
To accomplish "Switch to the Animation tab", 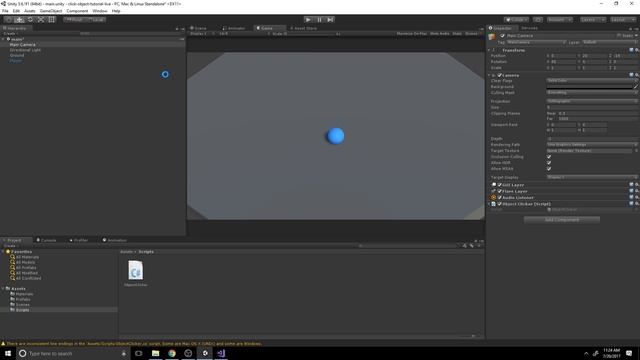I will click(115, 240).
